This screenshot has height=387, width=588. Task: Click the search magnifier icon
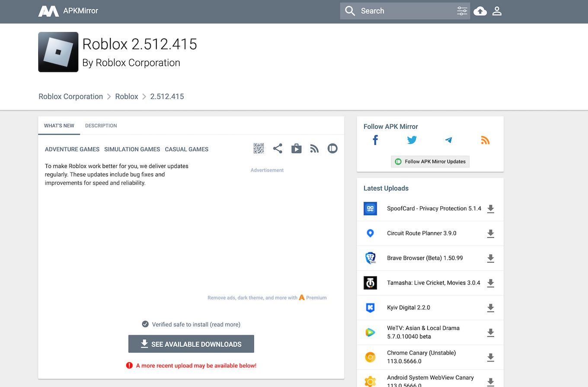(350, 11)
